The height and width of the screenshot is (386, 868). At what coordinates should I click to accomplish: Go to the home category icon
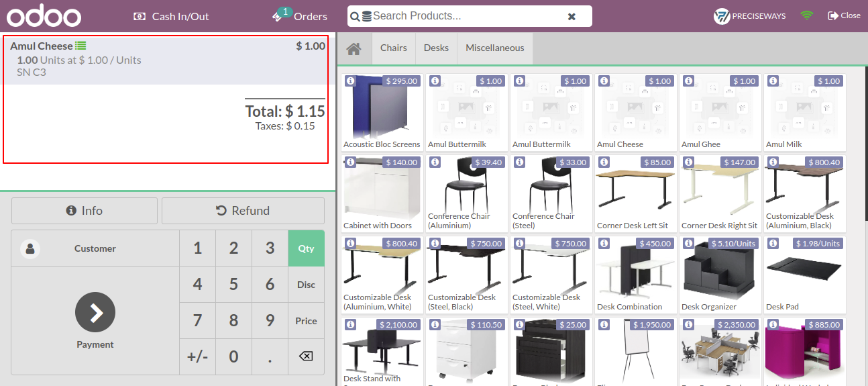[x=354, y=48]
